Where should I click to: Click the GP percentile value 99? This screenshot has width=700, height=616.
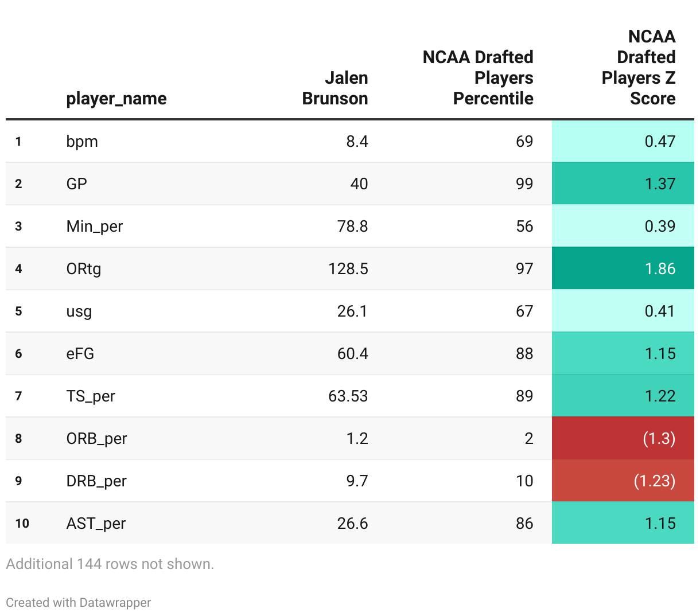(524, 184)
